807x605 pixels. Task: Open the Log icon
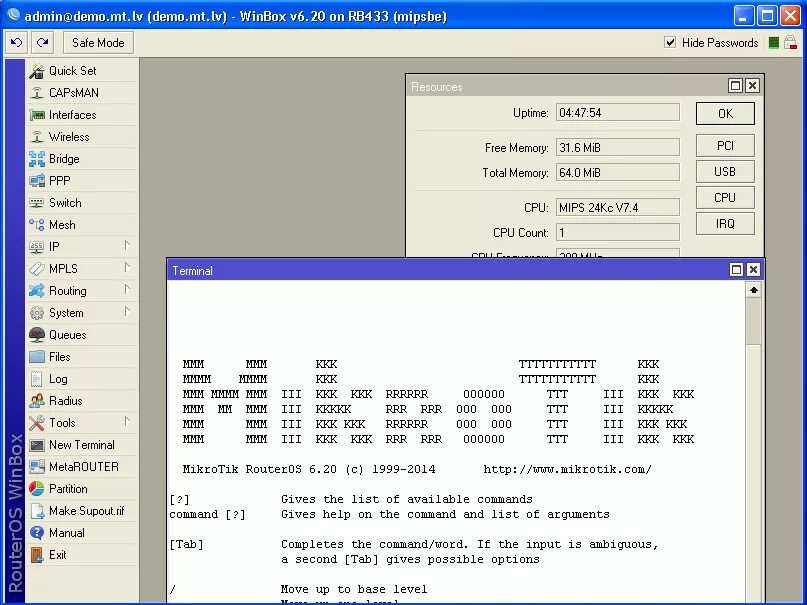(37, 379)
